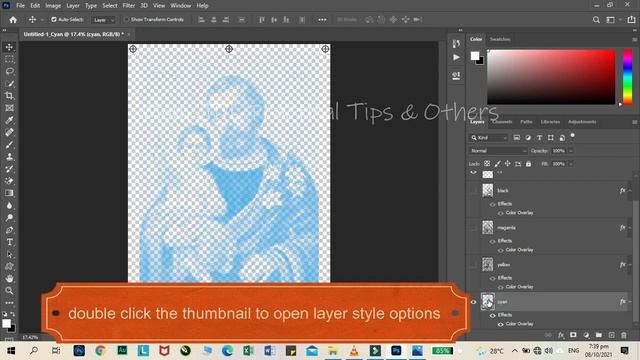640x360 pixels.
Task: Open the Kind filter dropdown
Action: (489, 138)
